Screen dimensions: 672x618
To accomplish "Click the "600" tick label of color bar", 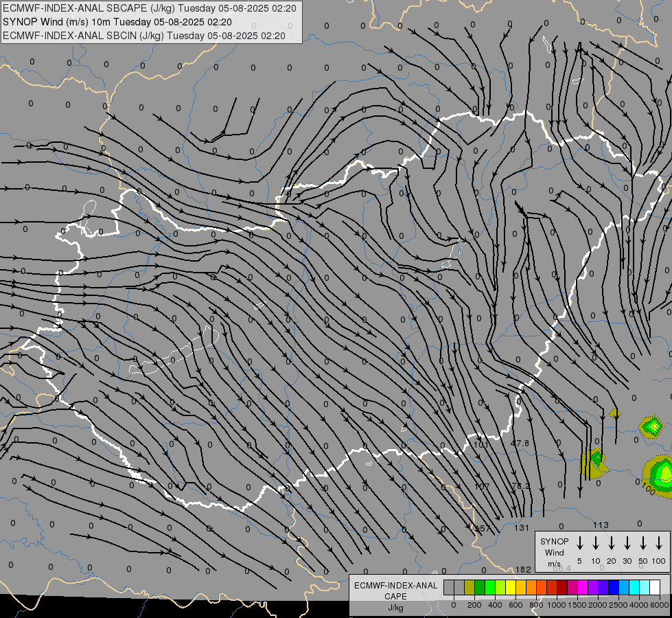I will [515, 605].
